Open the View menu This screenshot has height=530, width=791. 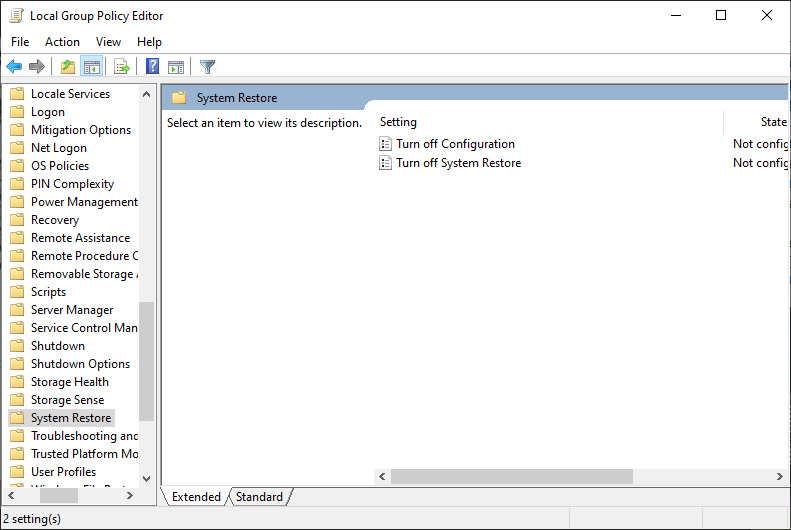pyautogui.click(x=108, y=42)
